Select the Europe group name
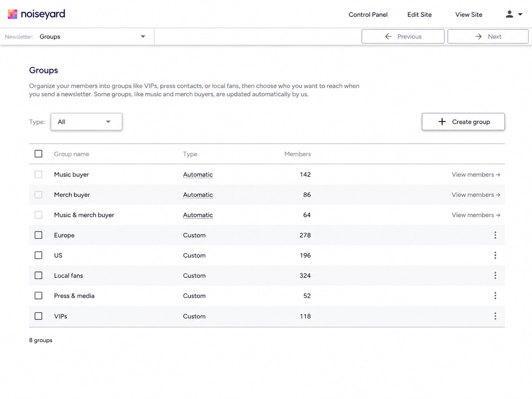Image resolution: width=532 pixels, height=399 pixels. point(64,235)
